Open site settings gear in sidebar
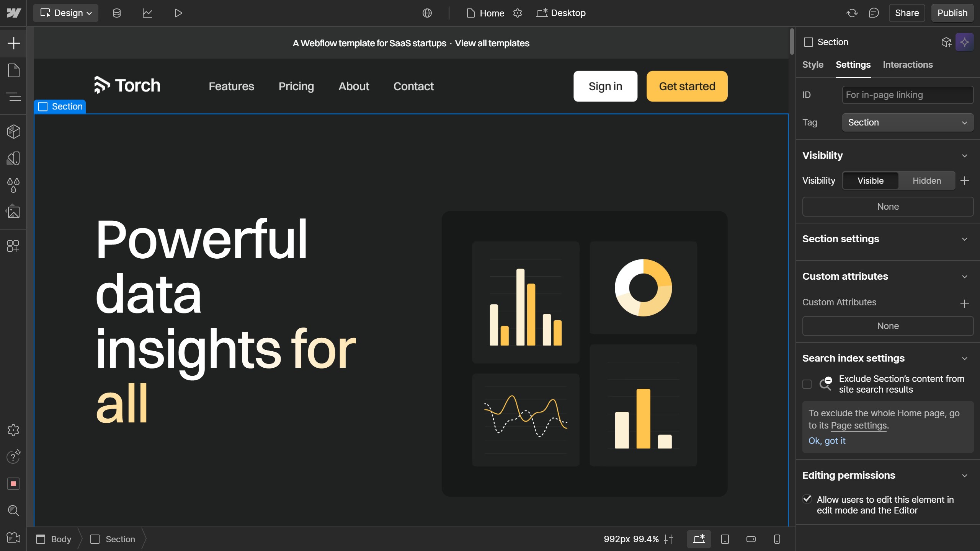The image size is (980, 551). [x=13, y=430]
